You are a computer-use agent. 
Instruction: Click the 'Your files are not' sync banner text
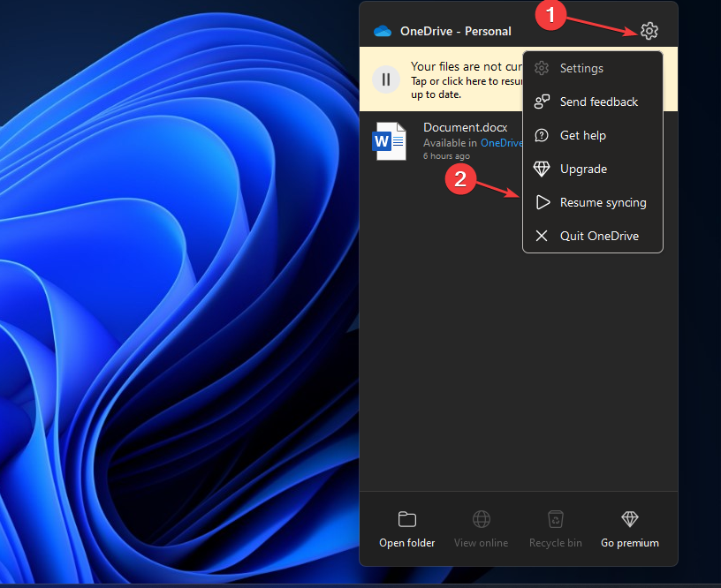[x=467, y=66]
